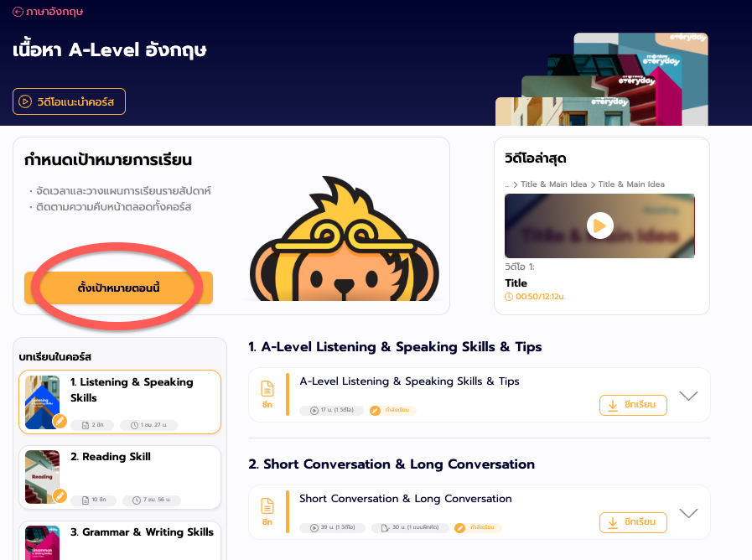Click the sheet document icon for Short Conversation
This screenshot has height=560, width=752.
[267, 511]
